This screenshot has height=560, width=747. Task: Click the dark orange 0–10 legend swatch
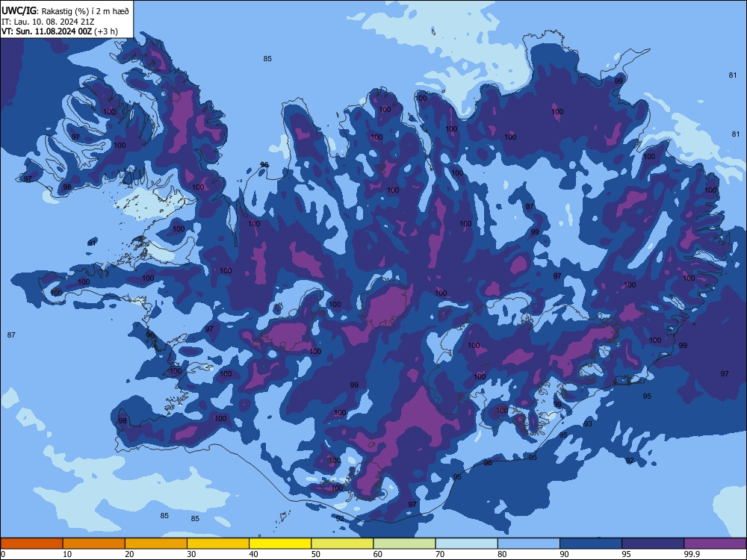click(x=31, y=544)
